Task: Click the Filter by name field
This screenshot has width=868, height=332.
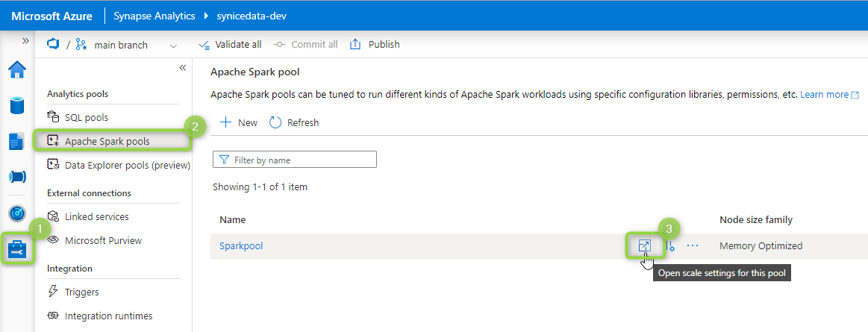Action: (295, 160)
